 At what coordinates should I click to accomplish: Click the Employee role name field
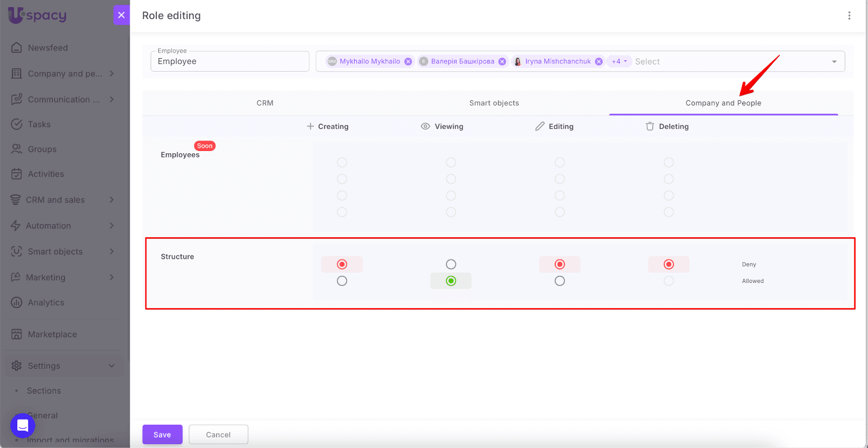click(x=229, y=62)
